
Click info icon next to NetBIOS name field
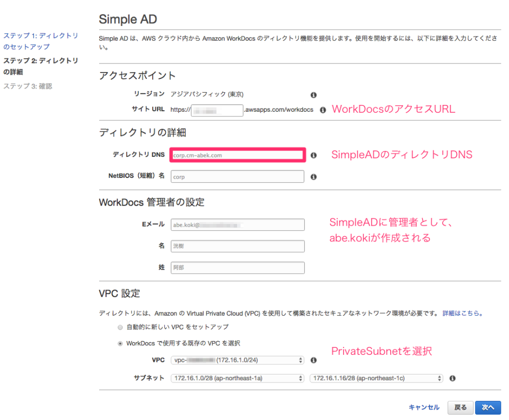313,177
